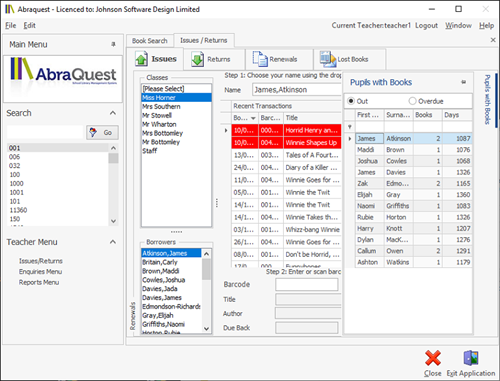Open the Help menu
The image size is (500, 381).
tap(486, 25)
